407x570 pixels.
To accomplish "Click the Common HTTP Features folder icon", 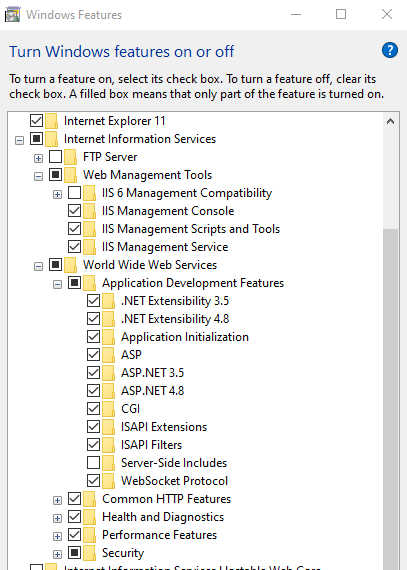I will (89, 499).
